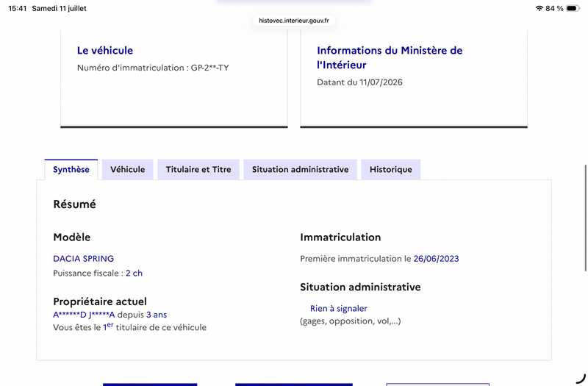Image resolution: width=588 pixels, height=386 pixels.
Task: Open the Titulaire et Titre tab
Action: 198,170
